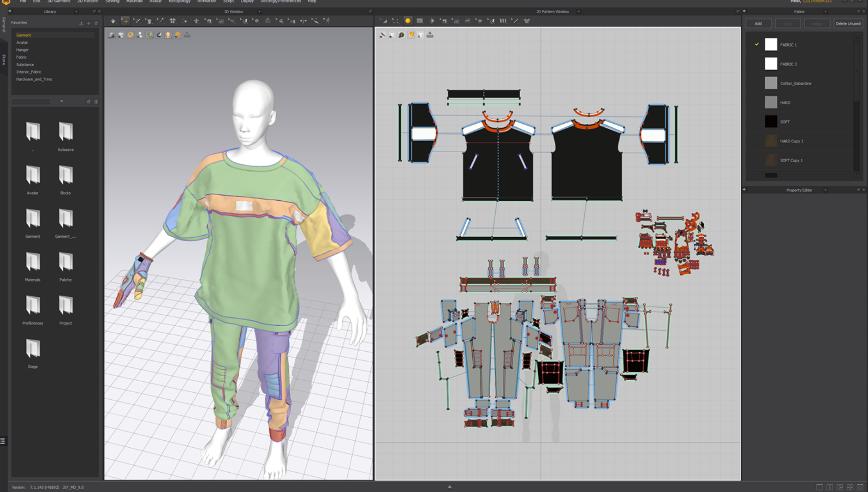Select Hardware_and_Trims in Favorites list
868x492 pixels.
click(x=34, y=79)
